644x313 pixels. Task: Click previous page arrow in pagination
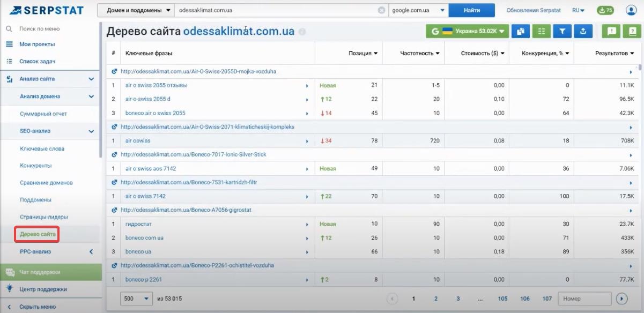[392, 299]
